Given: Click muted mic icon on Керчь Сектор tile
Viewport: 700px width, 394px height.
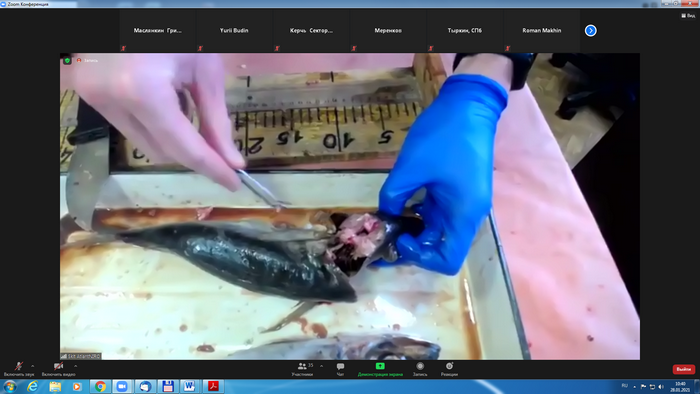Looking at the screenshot, I should [x=277, y=48].
